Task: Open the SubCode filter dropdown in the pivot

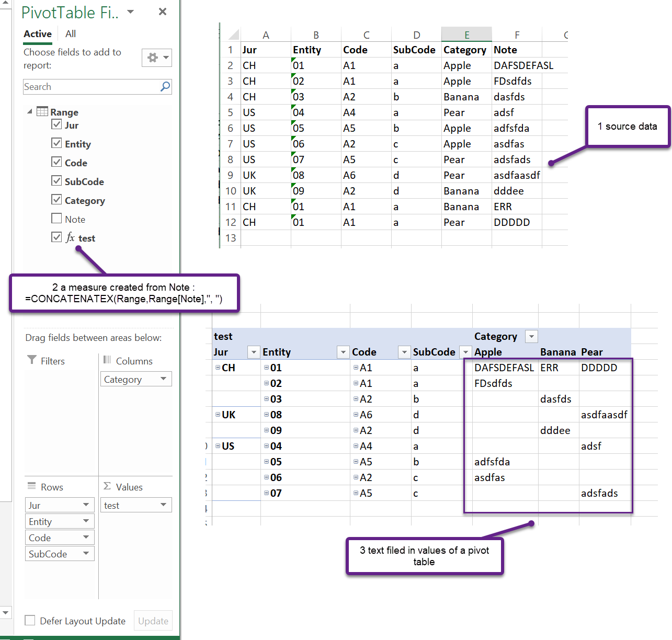Action: pos(465,352)
